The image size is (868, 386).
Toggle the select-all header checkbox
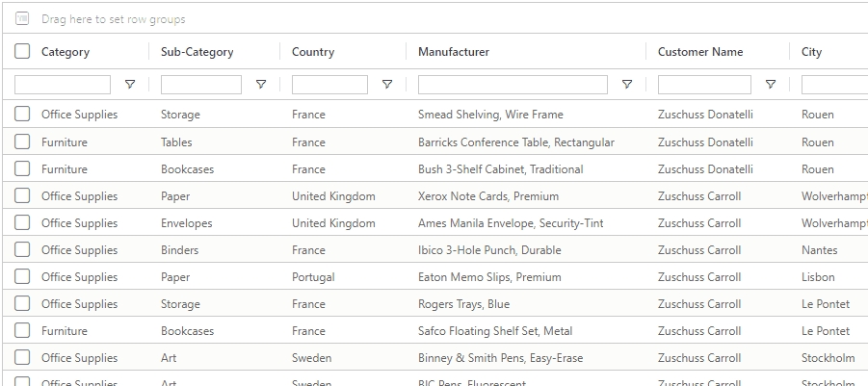click(22, 52)
